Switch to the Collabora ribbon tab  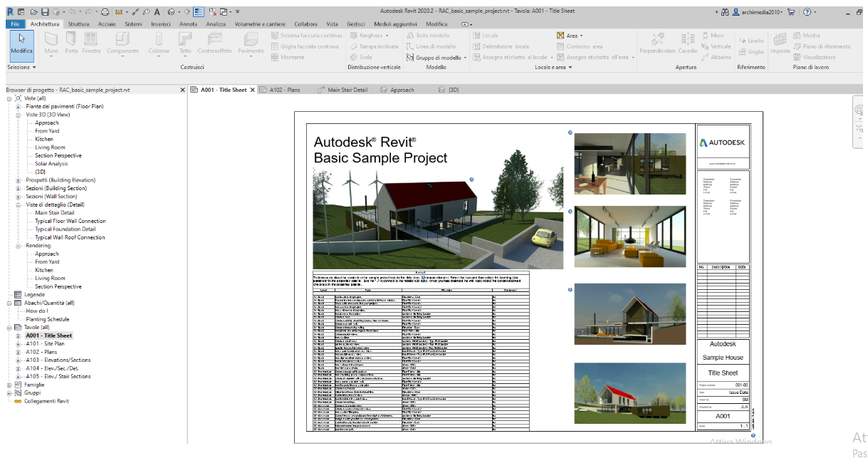point(305,24)
